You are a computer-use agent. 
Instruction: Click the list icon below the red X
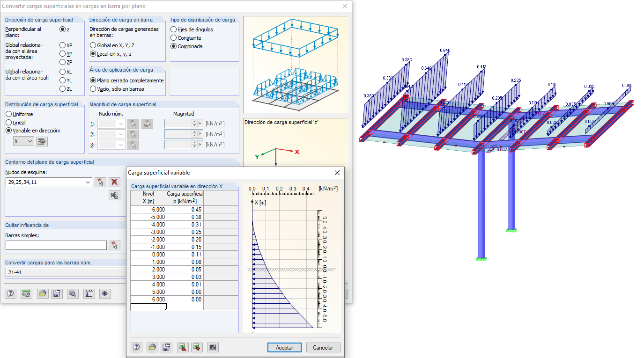(114, 195)
